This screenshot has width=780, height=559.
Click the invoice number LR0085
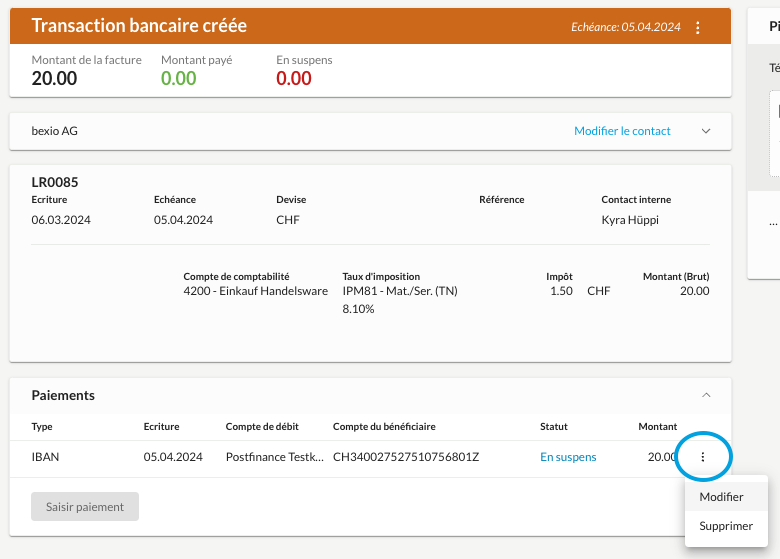[55, 182]
